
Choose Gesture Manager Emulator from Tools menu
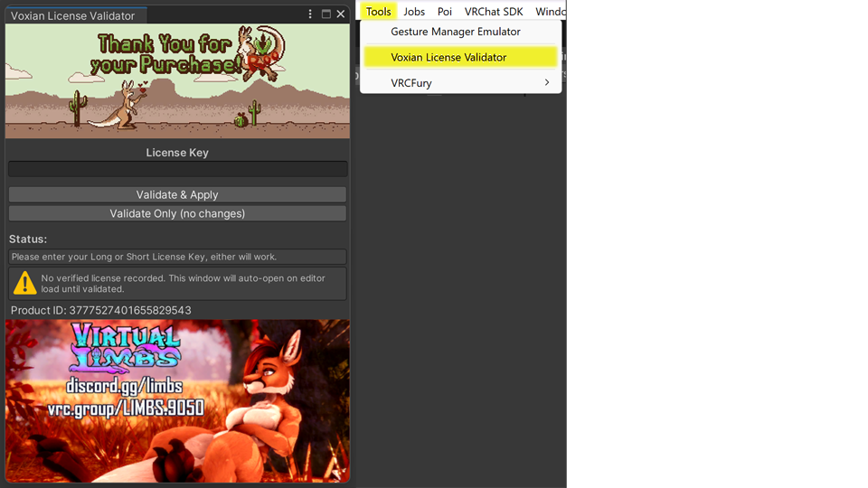click(x=456, y=32)
